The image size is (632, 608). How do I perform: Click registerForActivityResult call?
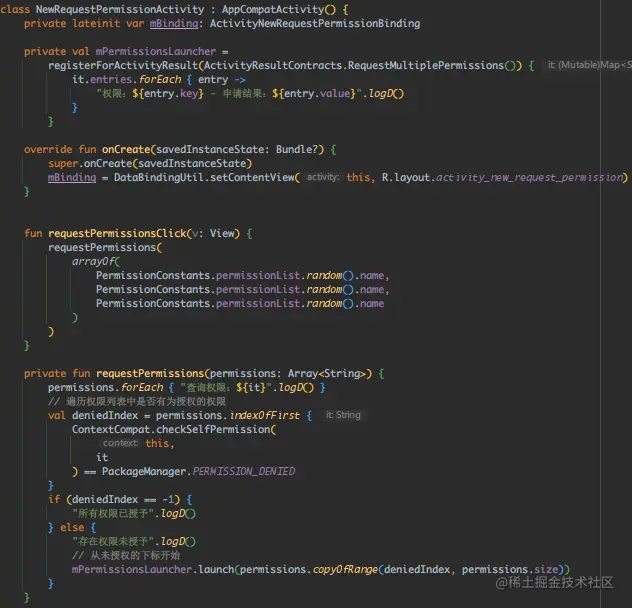click(123, 65)
